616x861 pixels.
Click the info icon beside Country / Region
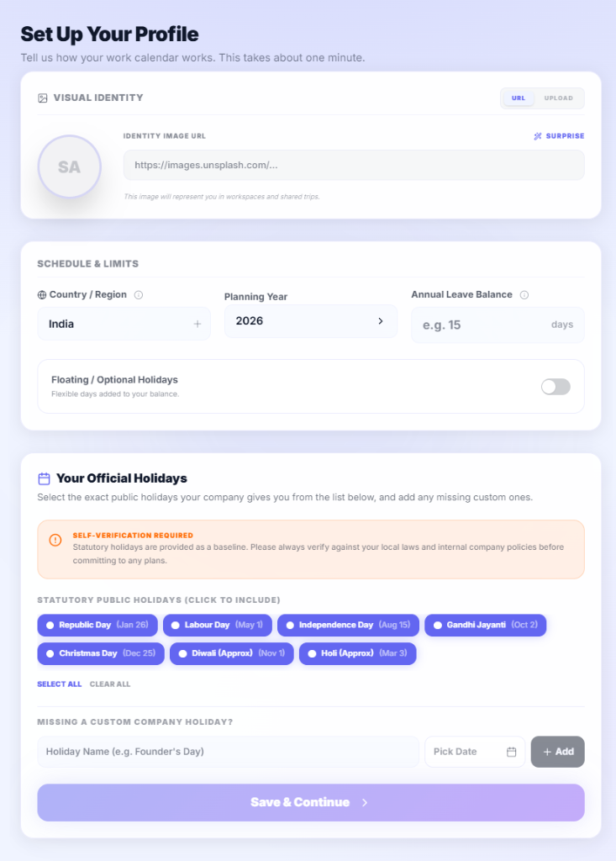[x=139, y=295]
